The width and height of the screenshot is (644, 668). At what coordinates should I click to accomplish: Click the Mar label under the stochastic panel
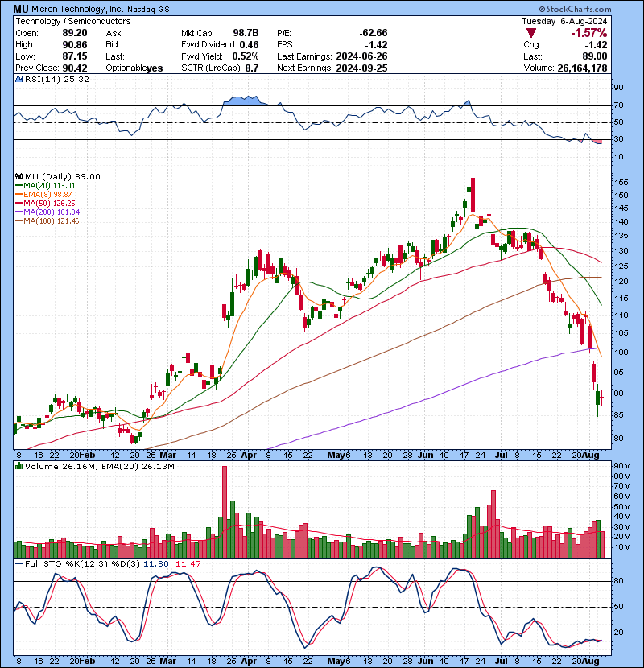[168, 662]
